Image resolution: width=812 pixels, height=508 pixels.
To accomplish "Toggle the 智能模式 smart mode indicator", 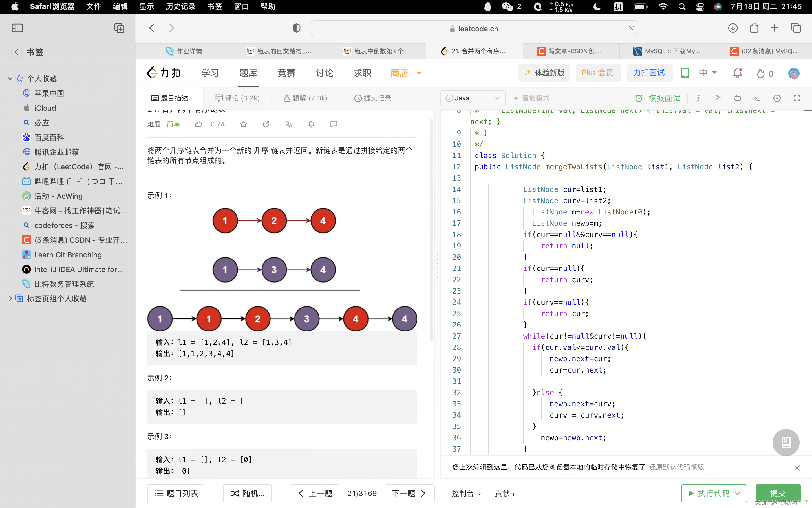I will [x=532, y=98].
